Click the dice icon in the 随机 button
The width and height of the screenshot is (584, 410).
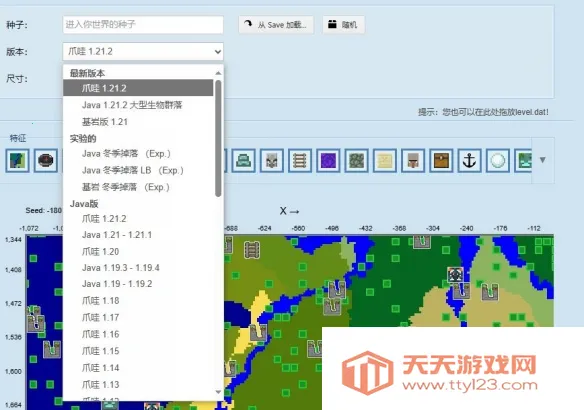pos(332,24)
